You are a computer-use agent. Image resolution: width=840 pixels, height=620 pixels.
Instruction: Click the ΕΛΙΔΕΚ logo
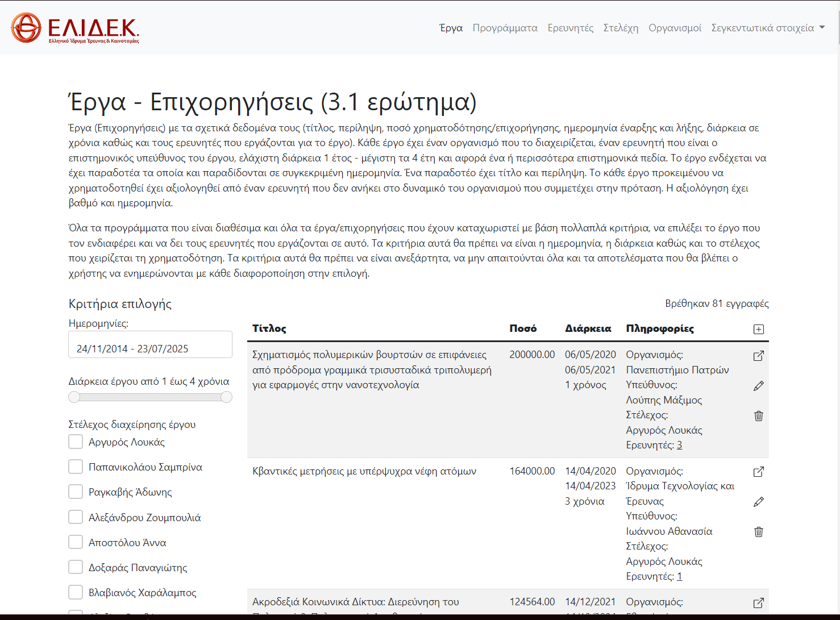tap(75, 28)
